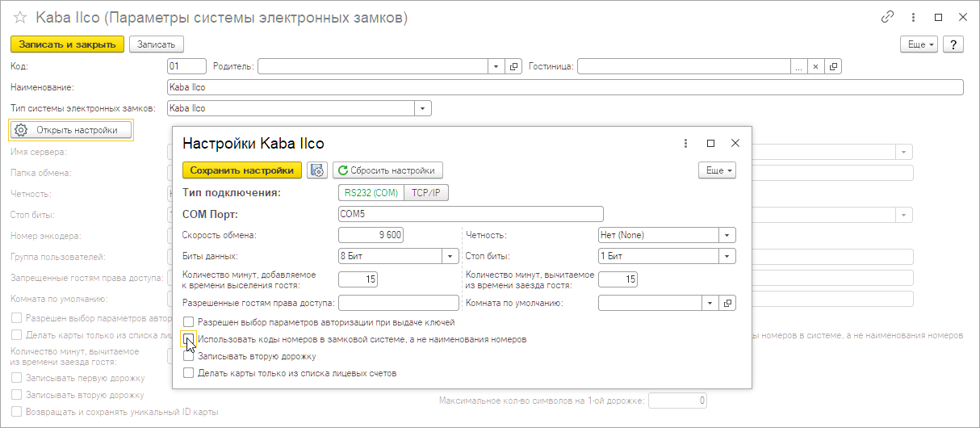Click Сбросить настройки button
The image size is (980, 428).
[x=387, y=170]
